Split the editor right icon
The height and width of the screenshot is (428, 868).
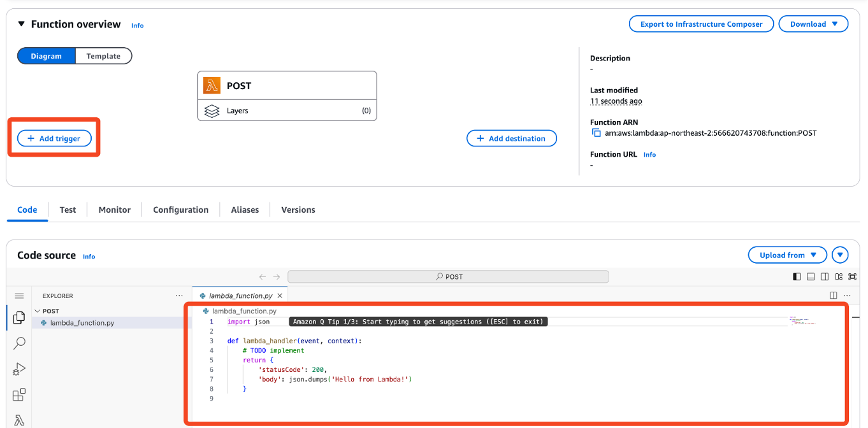[834, 296]
